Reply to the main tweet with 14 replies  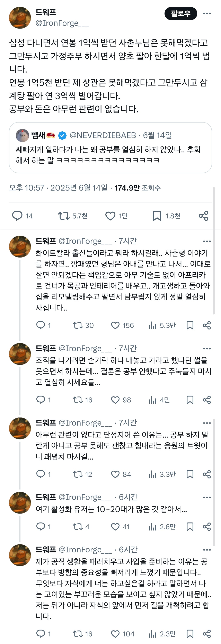click(x=17, y=216)
